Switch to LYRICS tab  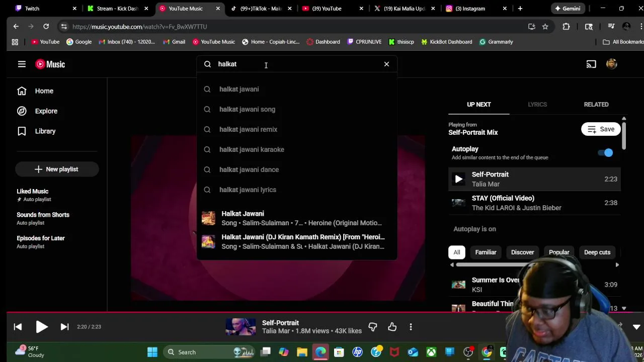point(537,104)
